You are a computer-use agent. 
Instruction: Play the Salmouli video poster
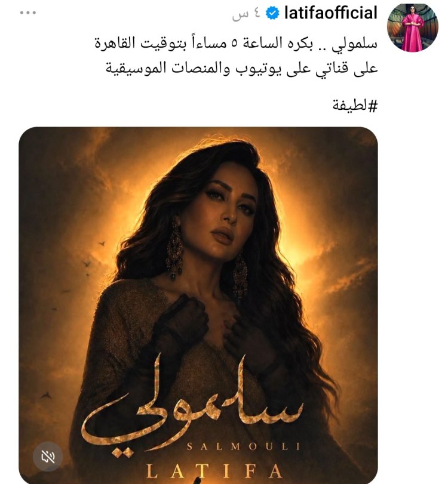point(198,305)
